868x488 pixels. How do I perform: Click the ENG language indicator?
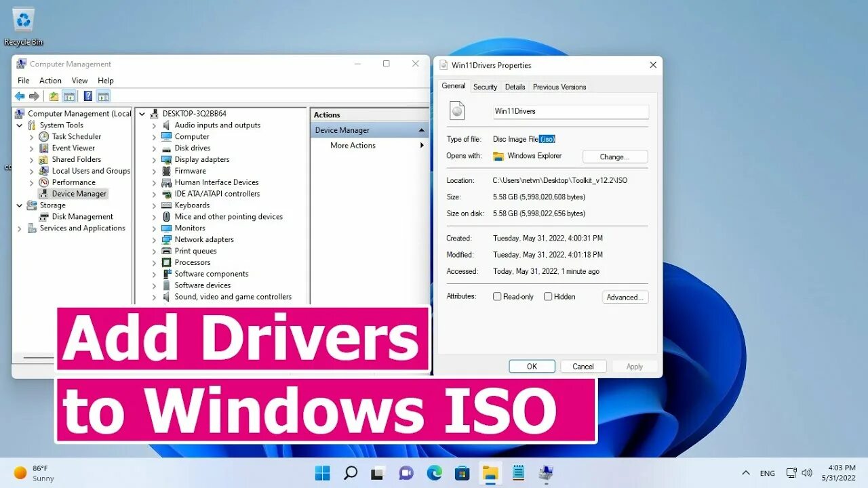point(767,473)
